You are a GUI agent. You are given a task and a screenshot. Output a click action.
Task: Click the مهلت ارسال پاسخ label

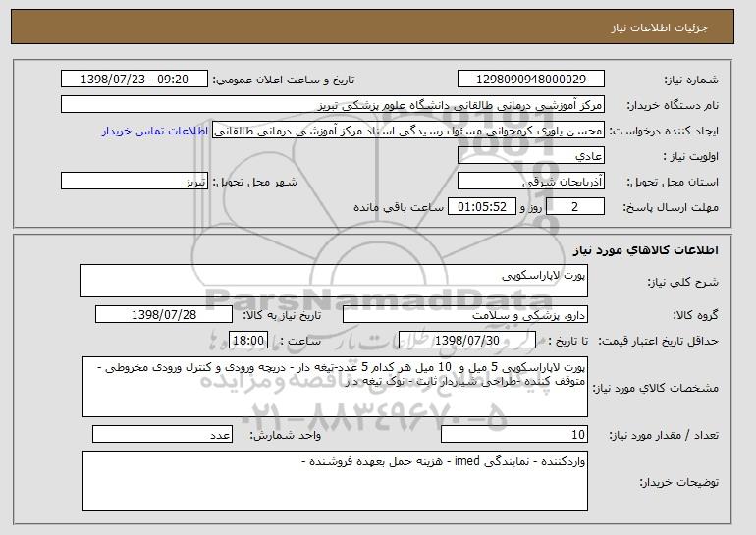[671, 208]
